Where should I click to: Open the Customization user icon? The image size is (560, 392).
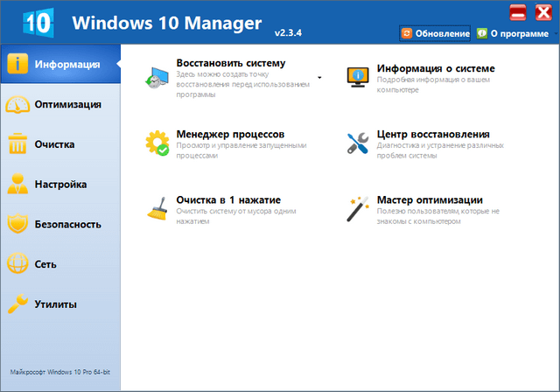(18, 185)
